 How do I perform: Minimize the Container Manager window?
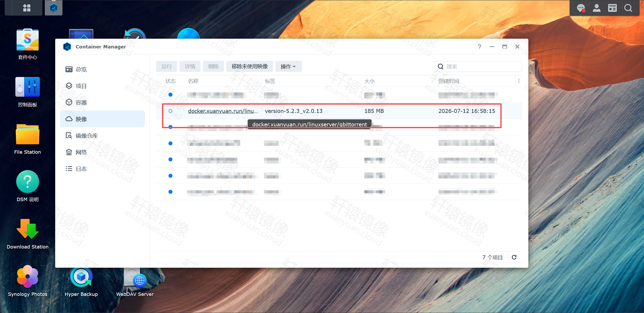pyautogui.click(x=492, y=47)
